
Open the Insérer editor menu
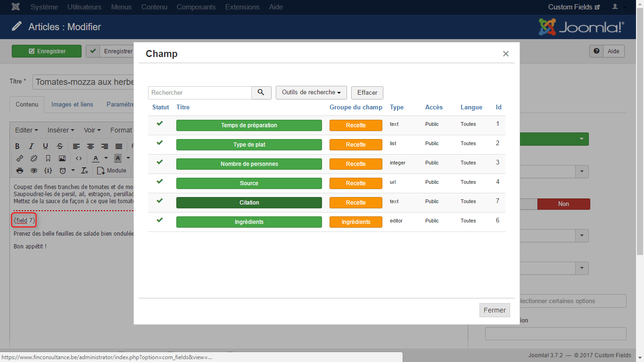(x=61, y=130)
